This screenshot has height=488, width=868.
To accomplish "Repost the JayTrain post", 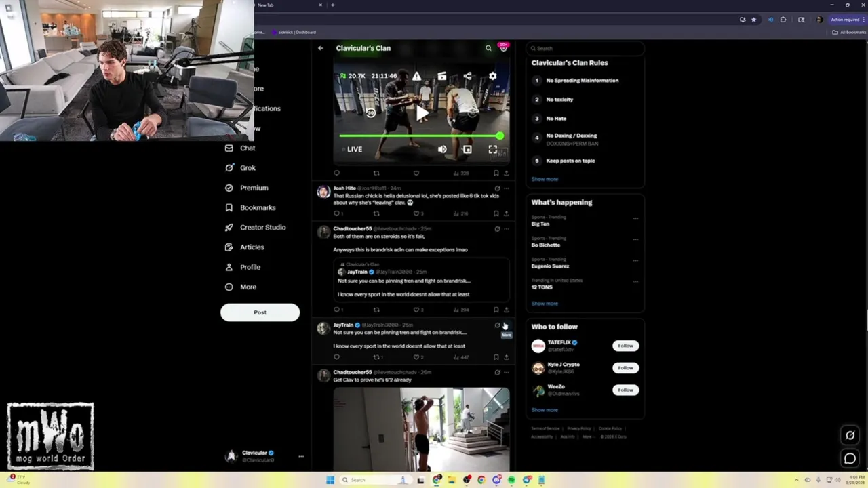I will [x=376, y=357].
